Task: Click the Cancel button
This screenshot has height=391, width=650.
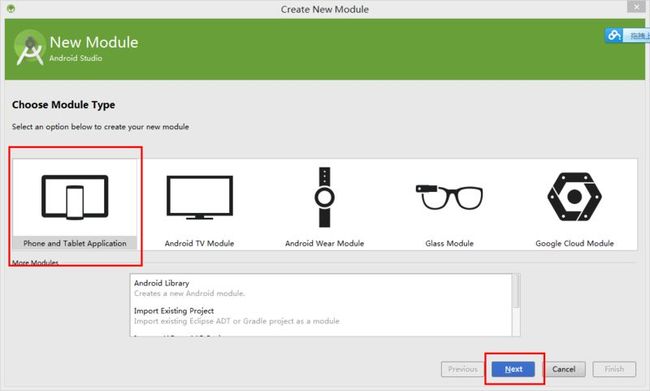Action: pos(564,369)
